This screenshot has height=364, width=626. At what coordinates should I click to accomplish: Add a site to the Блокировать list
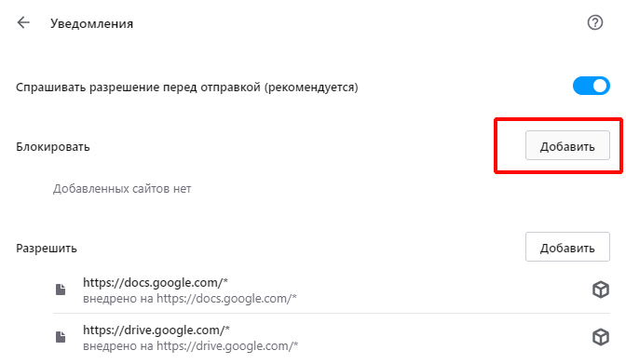click(x=567, y=145)
